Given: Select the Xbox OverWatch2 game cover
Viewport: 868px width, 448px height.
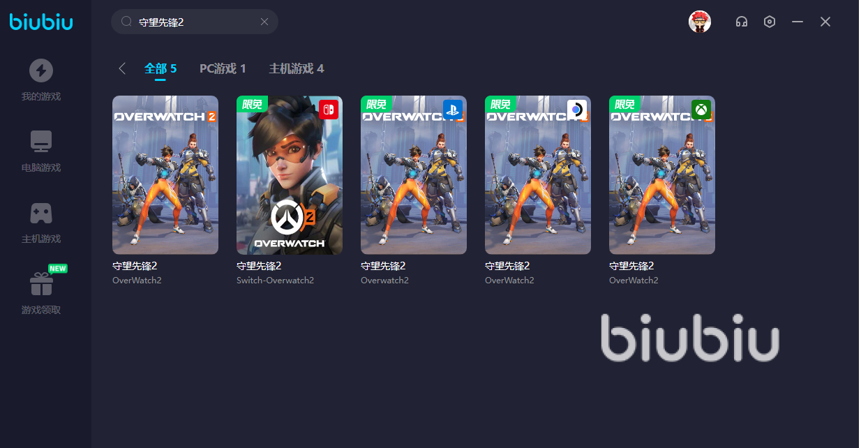Looking at the screenshot, I should coord(662,175).
